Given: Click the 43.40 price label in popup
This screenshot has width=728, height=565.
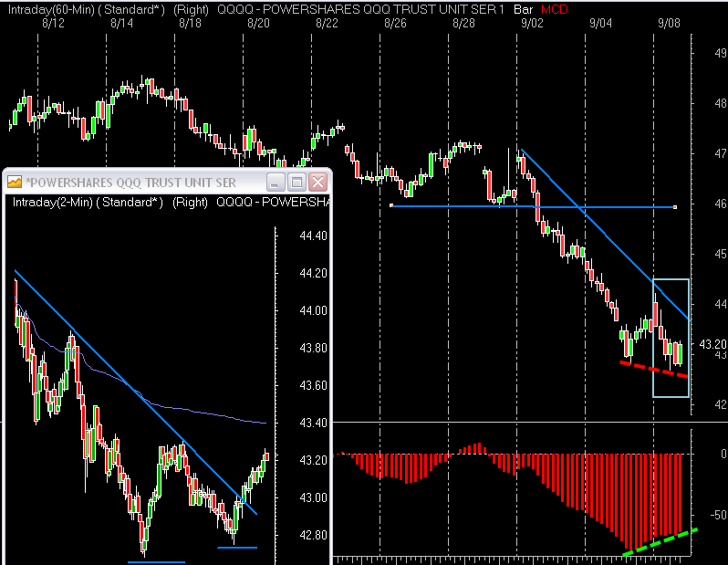Looking at the screenshot, I should (314, 423).
